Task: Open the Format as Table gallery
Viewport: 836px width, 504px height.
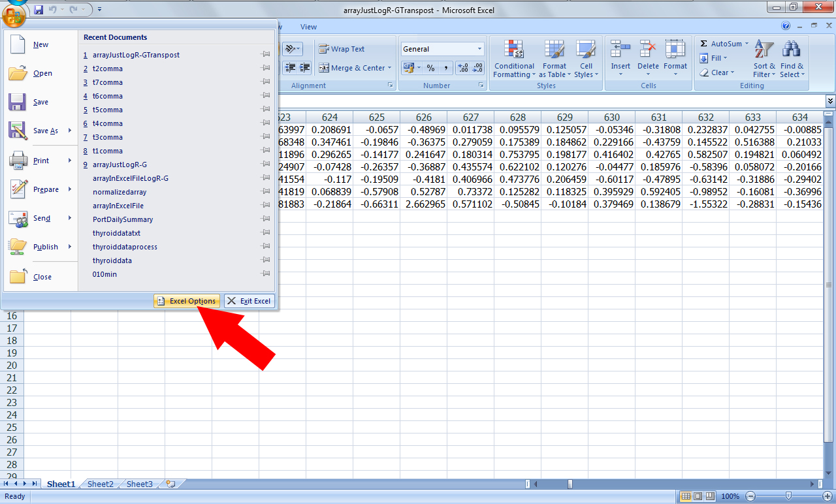Action: (x=555, y=59)
